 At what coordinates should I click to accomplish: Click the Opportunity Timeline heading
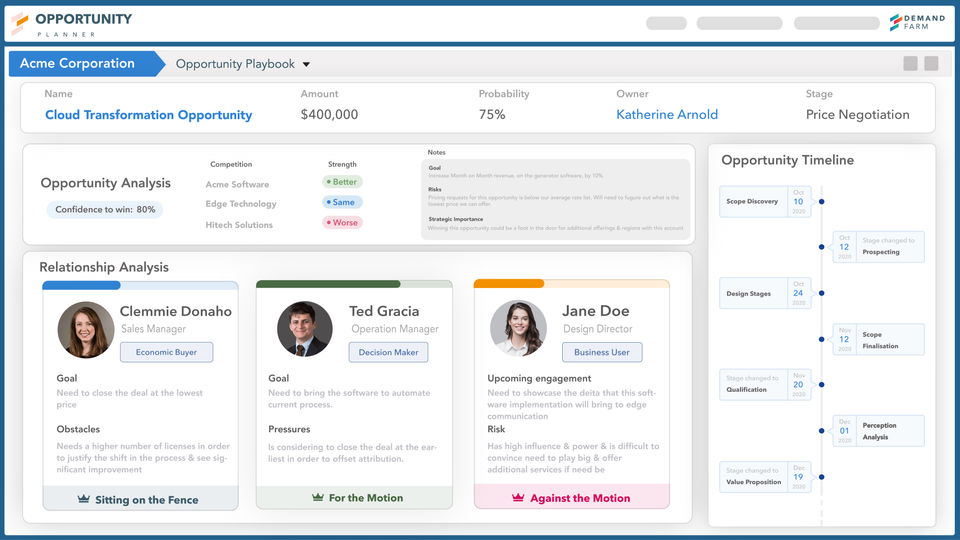[787, 160]
